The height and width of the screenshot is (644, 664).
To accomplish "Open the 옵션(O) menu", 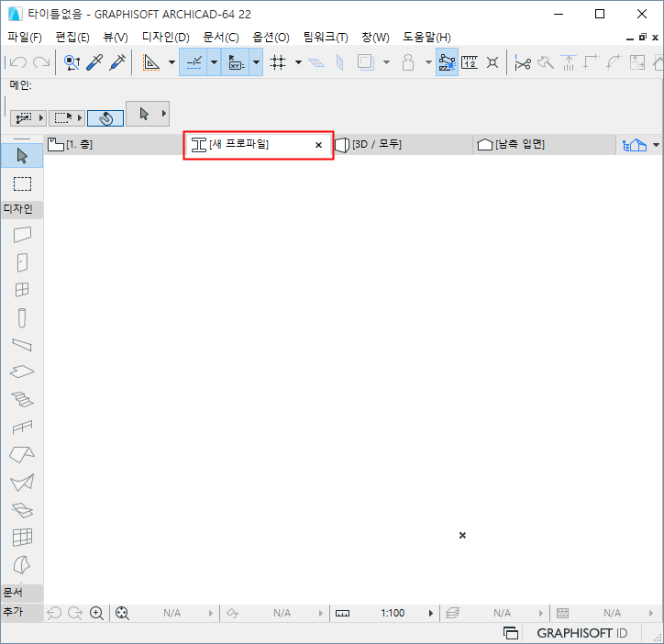I will click(x=271, y=38).
